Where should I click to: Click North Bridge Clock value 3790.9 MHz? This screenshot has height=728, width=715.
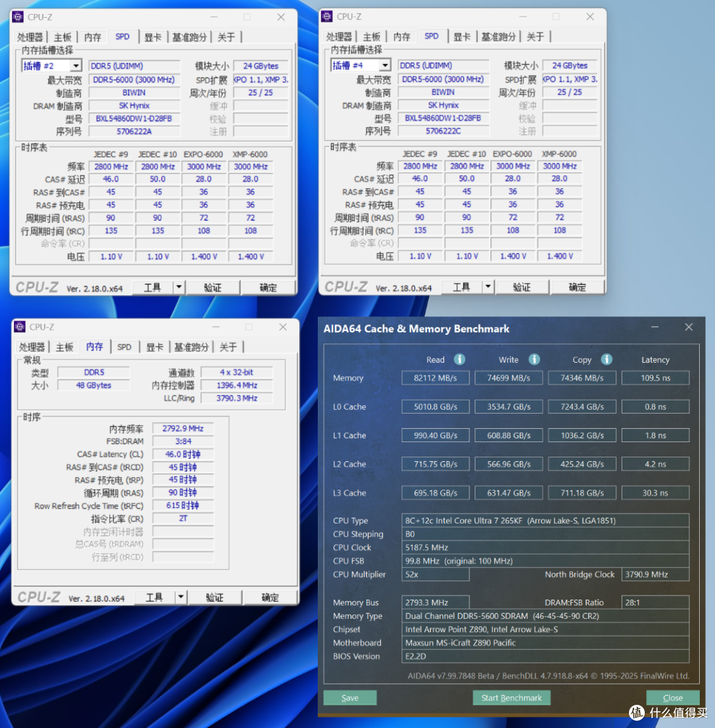[655, 574]
